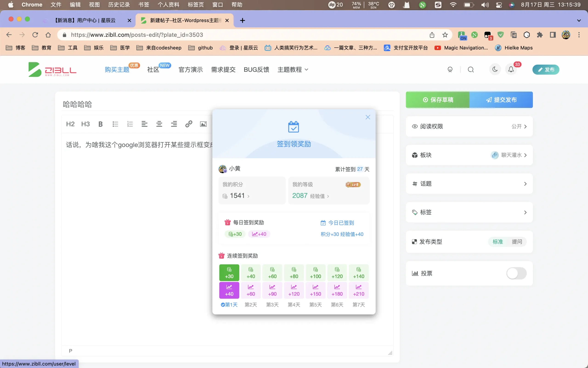Insert numbered list in editor

[x=130, y=124]
